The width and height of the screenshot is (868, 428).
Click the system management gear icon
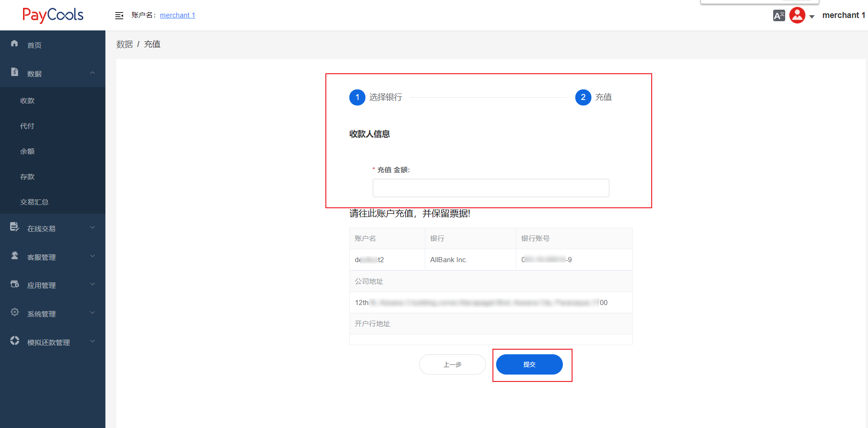tap(15, 312)
